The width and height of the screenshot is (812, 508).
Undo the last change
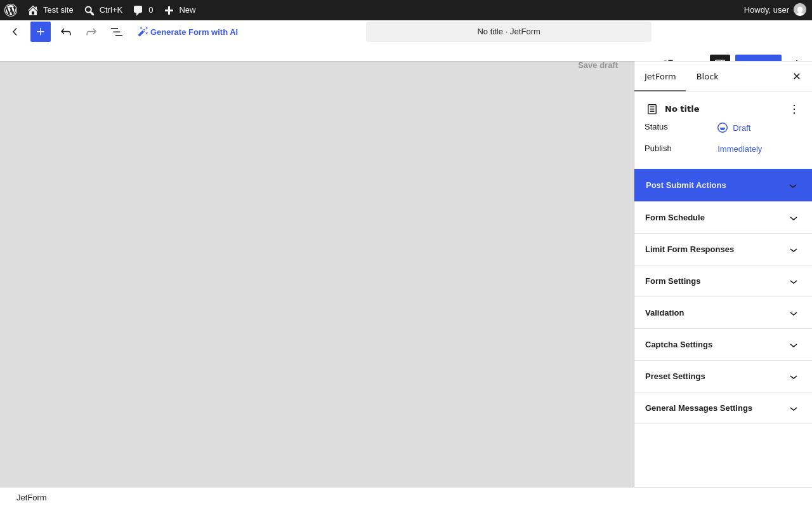[66, 32]
